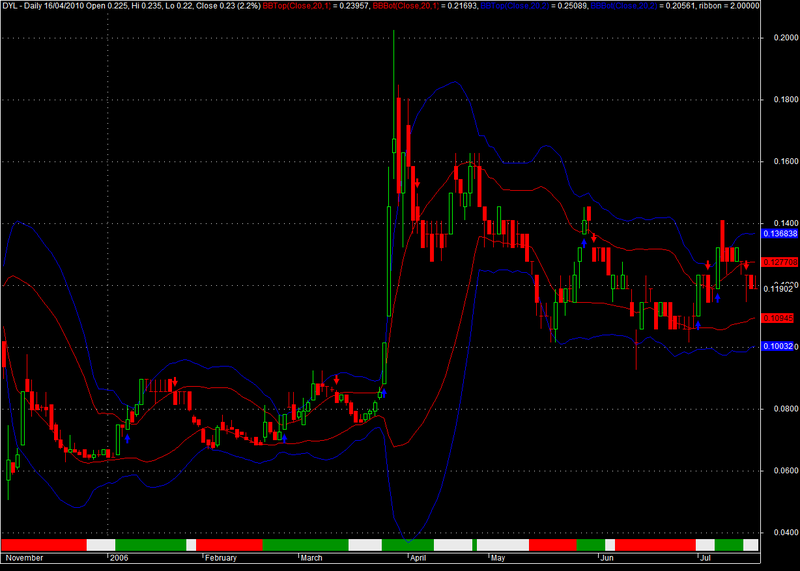Click the February date axis label
Image resolution: width=800 pixels, height=571 pixels.
221,558
